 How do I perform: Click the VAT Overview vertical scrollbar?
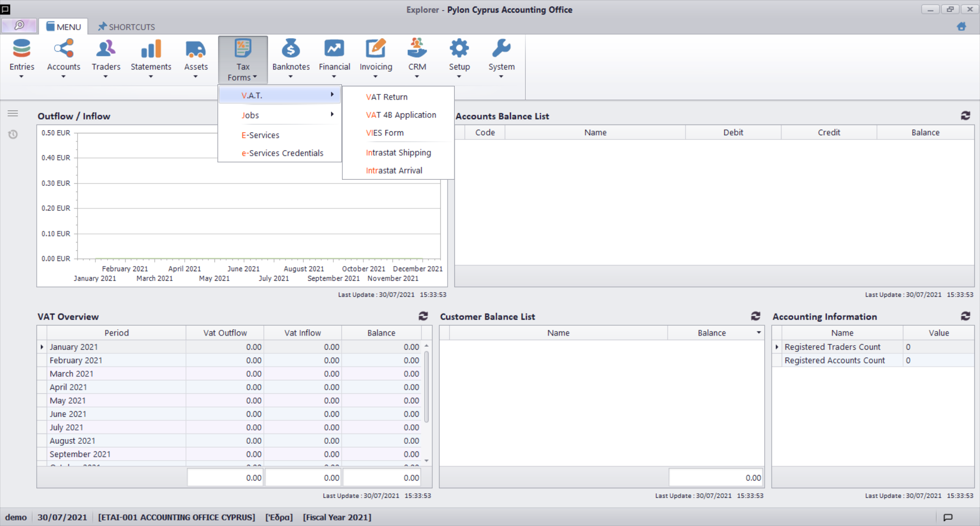[x=426, y=388]
